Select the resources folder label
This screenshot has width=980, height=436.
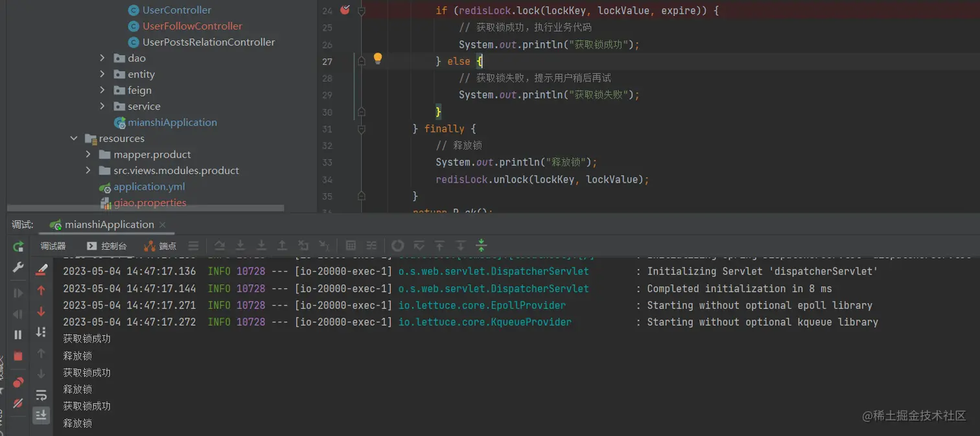[121, 139]
